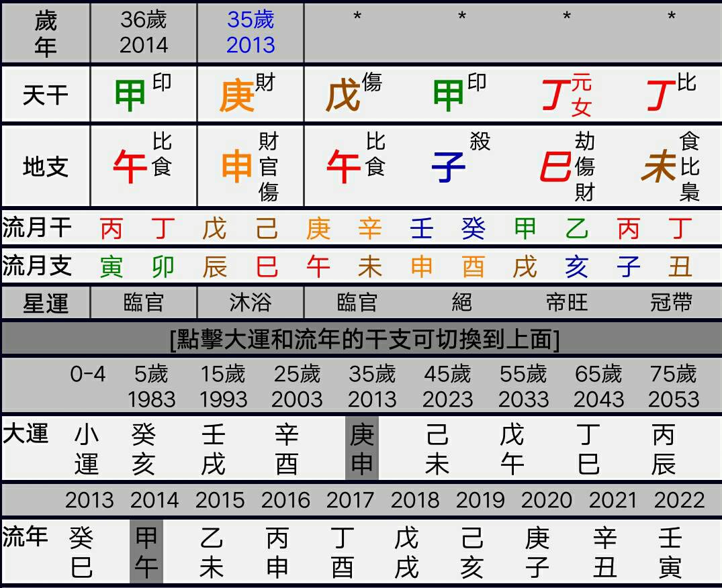This screenshot has width=722, height=588.
Task: Choose 庚子 annual pillar for 2020
Action: pos(537,552)
